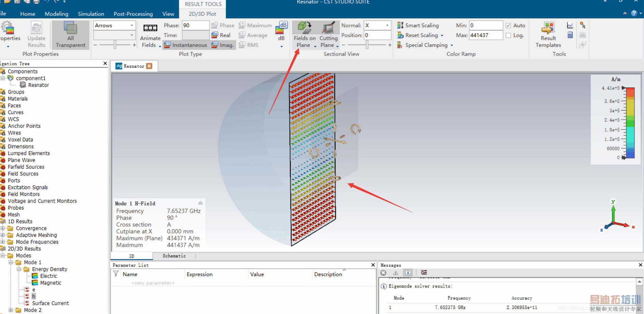Screen dimensions: 644x314
Task: Toggle the Log. scale checkbox
Action: pyautogui.click(x=509, y=35)
